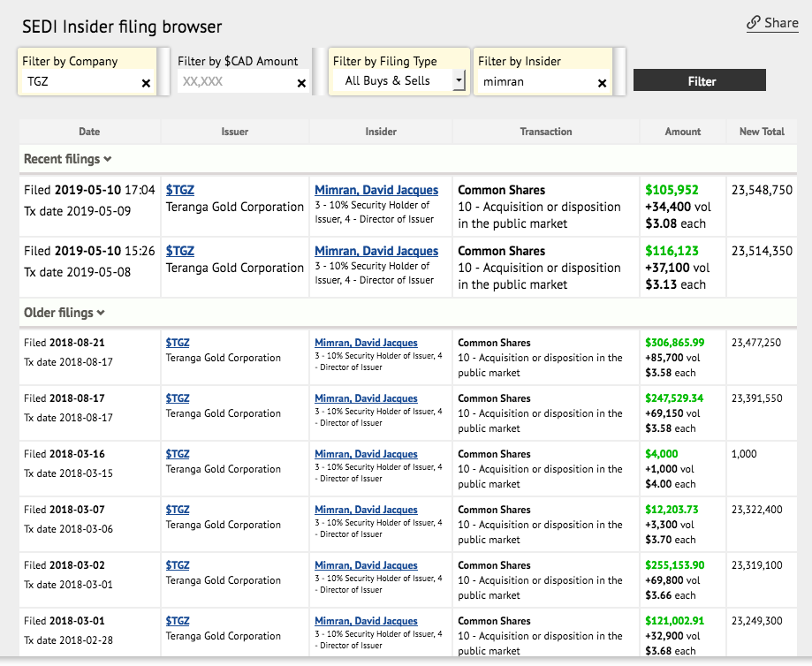Click the Share link icon

753,23
